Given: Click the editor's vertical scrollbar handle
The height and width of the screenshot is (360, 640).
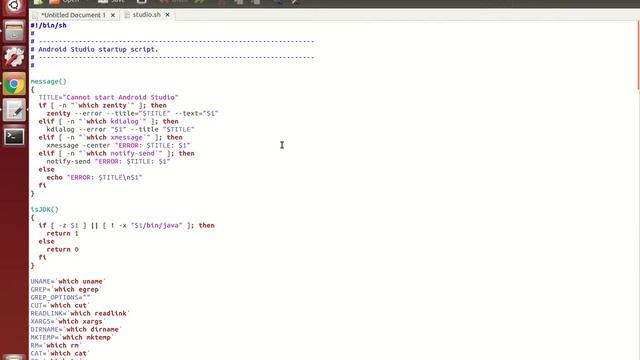Looking at the screenshot, I should coord(638,55).
